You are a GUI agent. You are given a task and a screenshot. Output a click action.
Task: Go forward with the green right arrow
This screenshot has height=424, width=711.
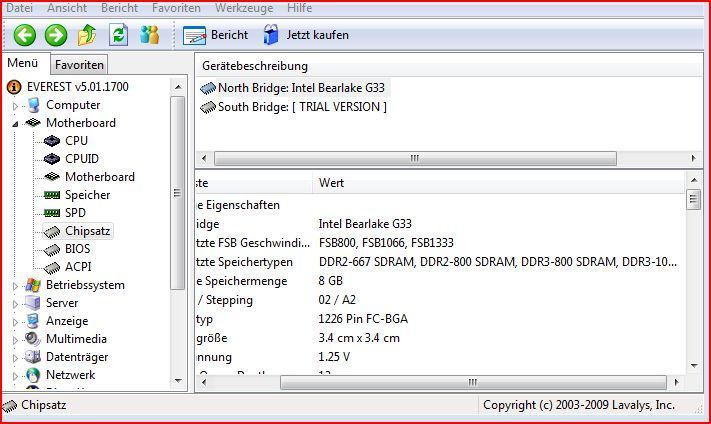(56, 35)
